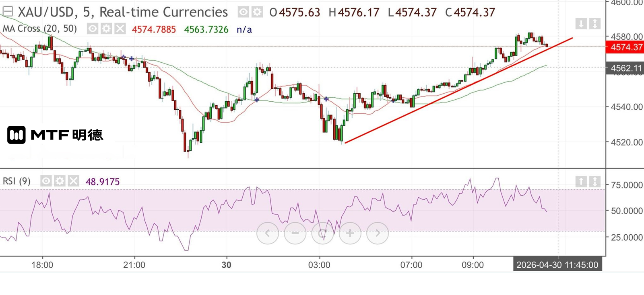644x295 pixels.
Task: Move RSI pane up
Action: [x=581, y=182]
